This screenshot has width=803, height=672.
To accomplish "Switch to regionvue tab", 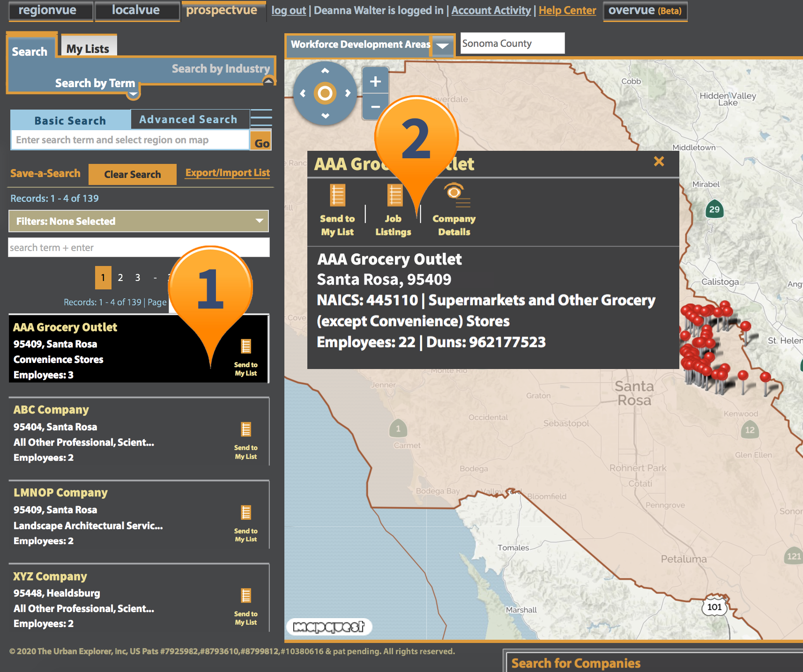I will [51, 11].
